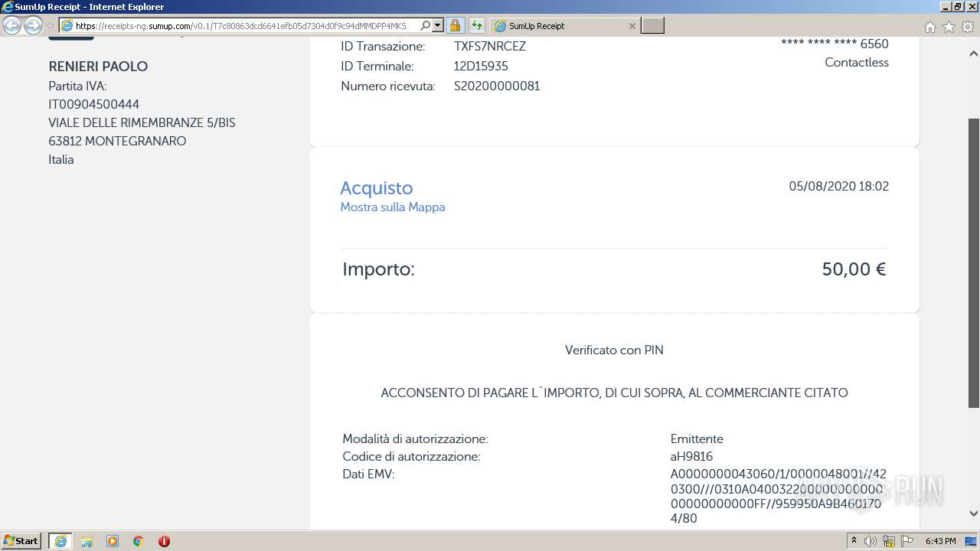Select the date 05/08/2020 18:02
The height and width of the screenshot is (551, 980).
(x=838, y=186)
